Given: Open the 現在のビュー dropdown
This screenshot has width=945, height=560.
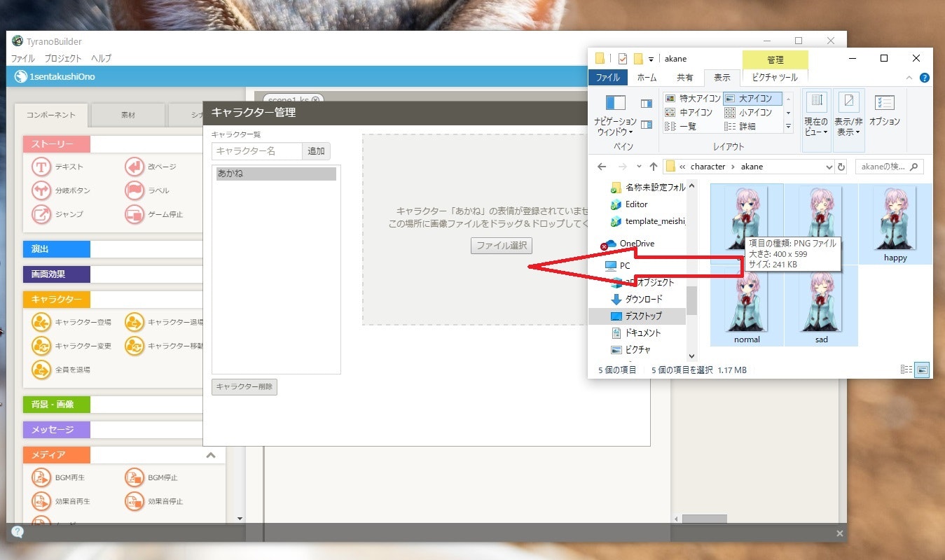Looking at the screenshot, I should click(x=816, y=119).
